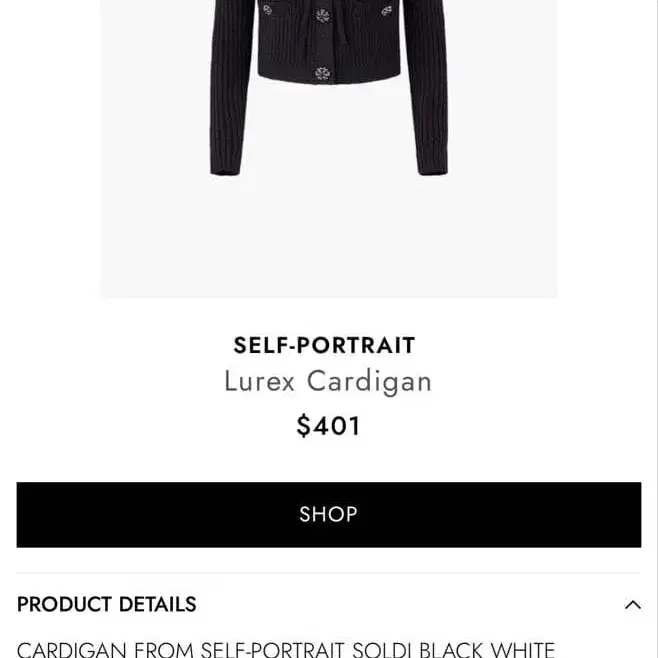Click the word WHITE in the description
Viewport: 658px width, 658px height.
click(524, 649)
